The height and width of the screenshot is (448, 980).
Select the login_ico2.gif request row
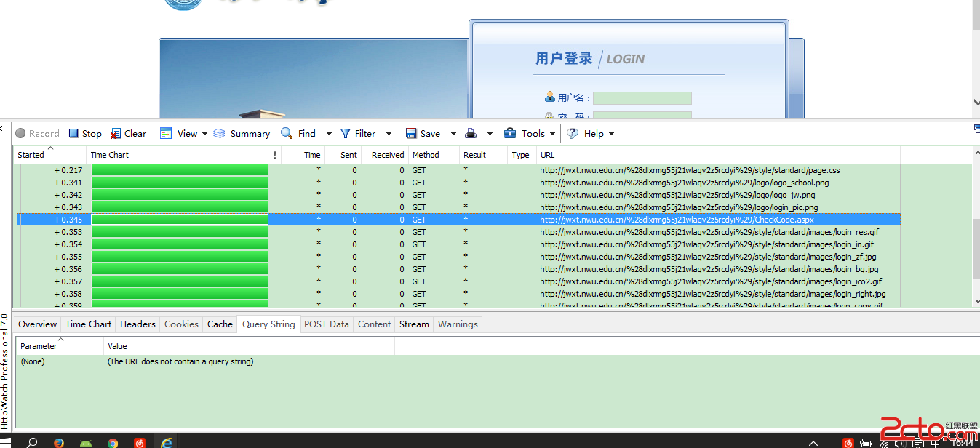[458, 281]
